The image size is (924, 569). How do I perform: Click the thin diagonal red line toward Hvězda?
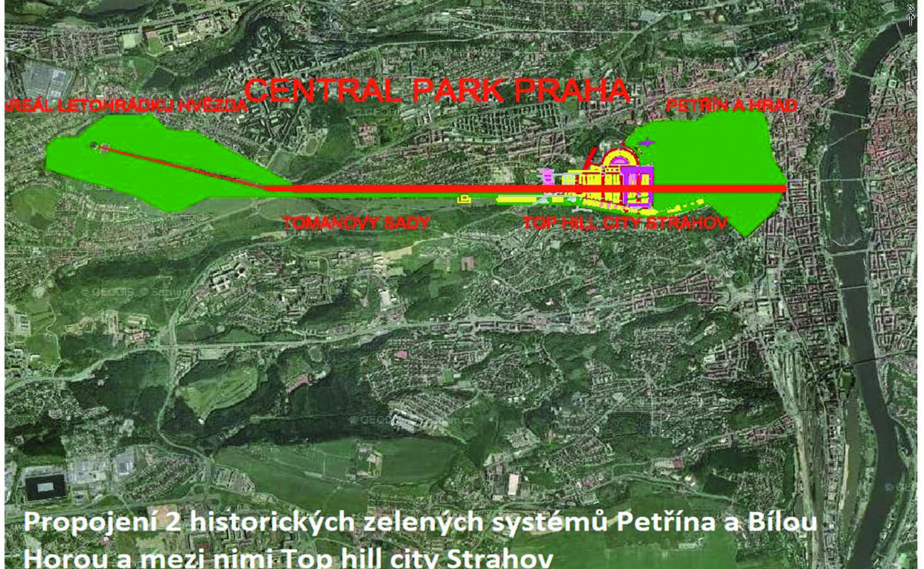(x=178, y=166)
